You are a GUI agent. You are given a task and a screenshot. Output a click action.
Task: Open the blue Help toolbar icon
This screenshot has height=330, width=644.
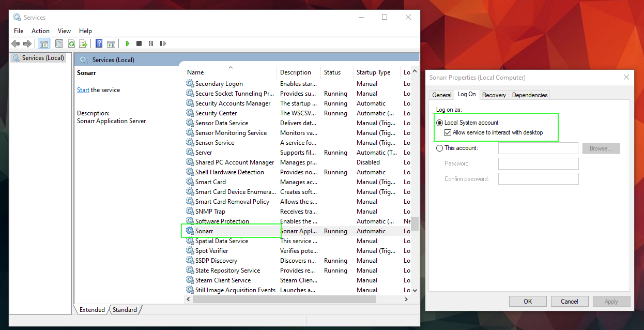coord(99,44)
